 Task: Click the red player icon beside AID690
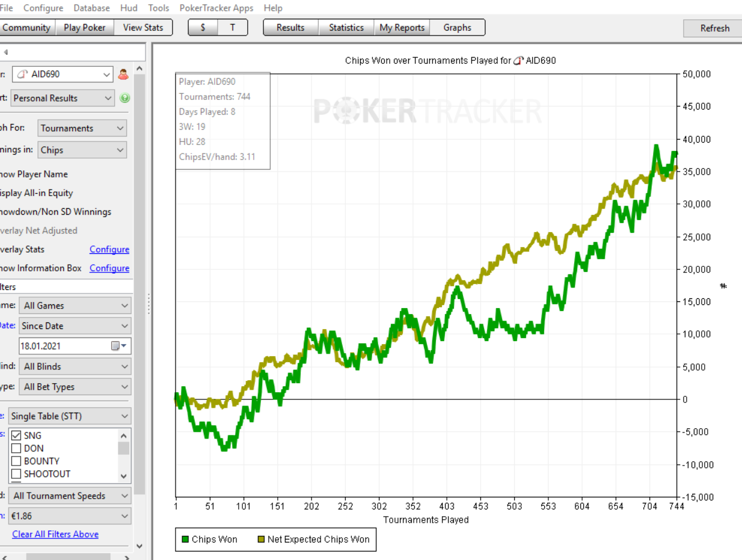[123, 75]
